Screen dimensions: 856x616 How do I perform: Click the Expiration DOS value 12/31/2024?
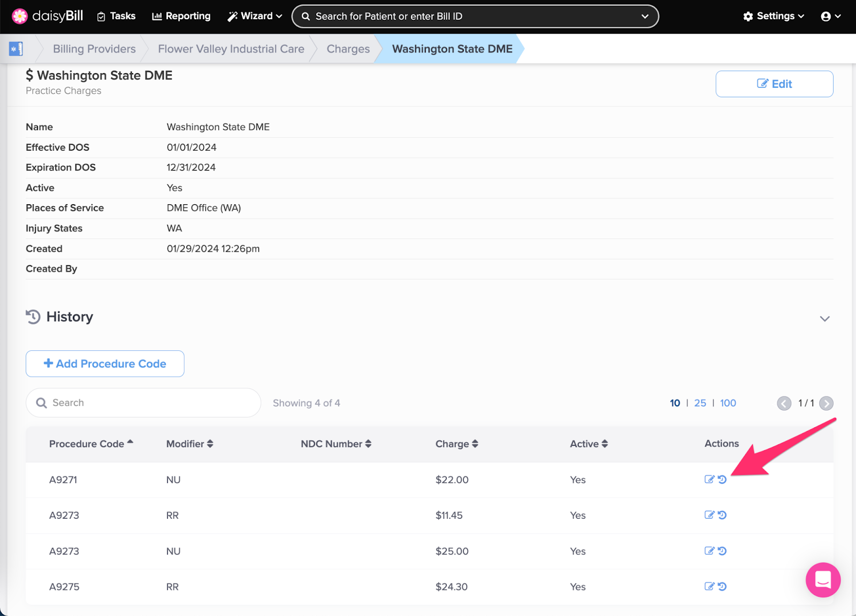click(191, 167)
